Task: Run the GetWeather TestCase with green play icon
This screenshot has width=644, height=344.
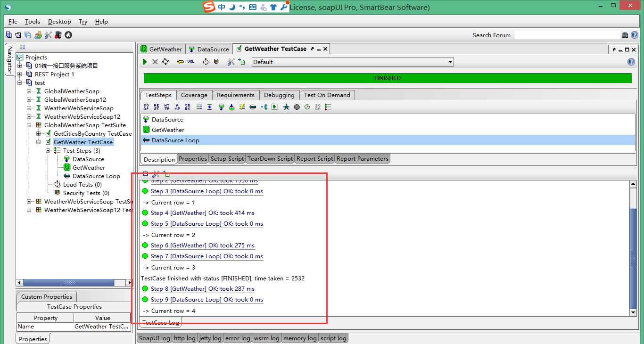Action: (x=145, y=62)
